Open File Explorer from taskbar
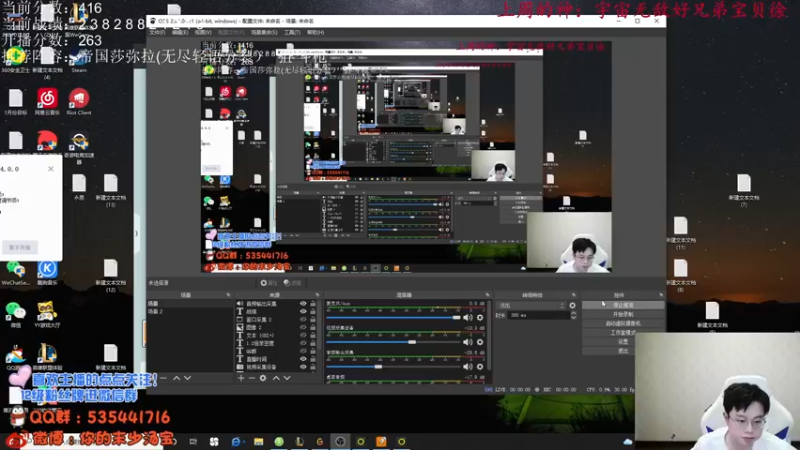Viewport: 800px width, 450px height. point(259,441)
